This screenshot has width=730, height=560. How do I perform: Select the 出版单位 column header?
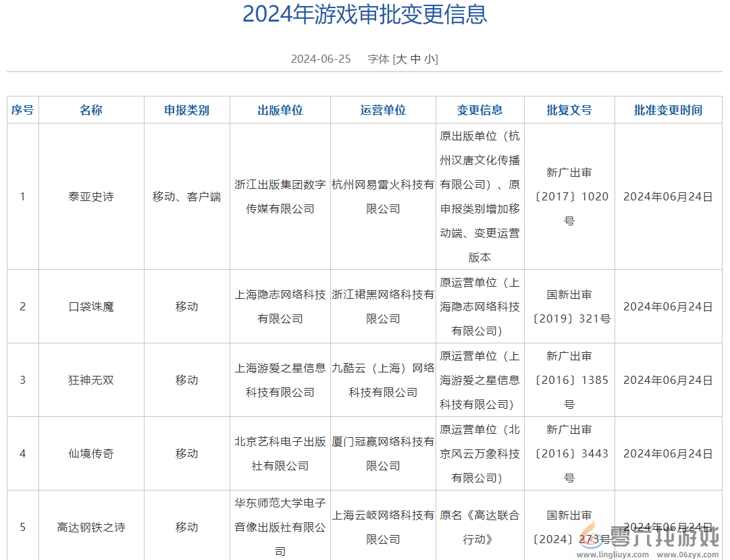tap(280, 109)
